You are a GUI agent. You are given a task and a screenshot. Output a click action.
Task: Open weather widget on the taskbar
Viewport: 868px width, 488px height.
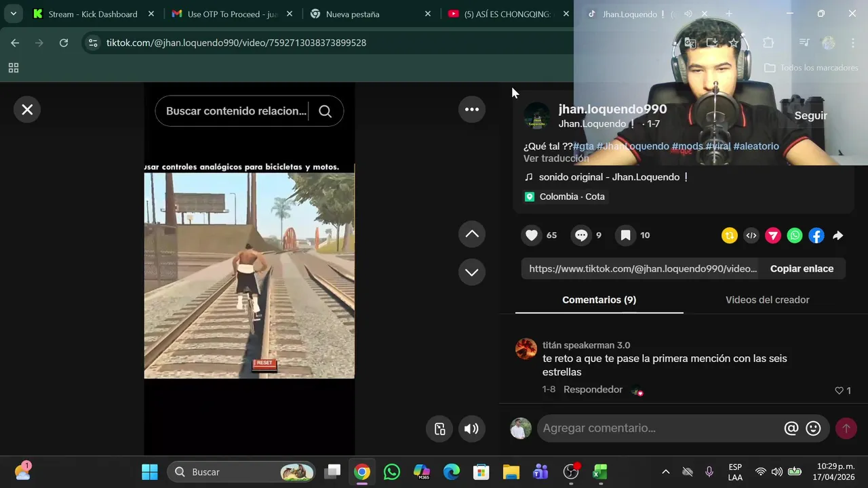[x=22, y=471]
